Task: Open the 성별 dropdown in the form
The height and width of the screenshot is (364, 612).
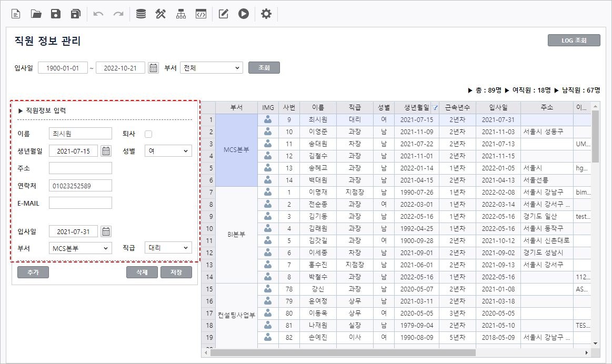Action: coord(168,151)
